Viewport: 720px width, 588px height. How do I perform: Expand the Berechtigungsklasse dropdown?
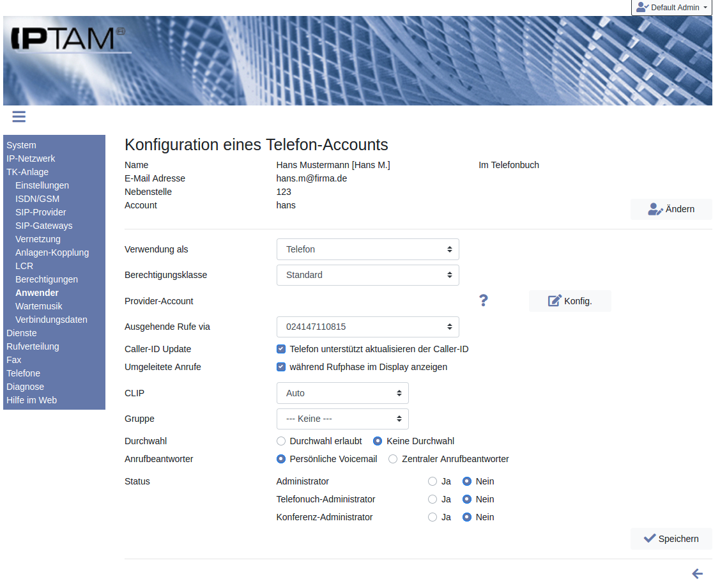coord(367,275)
